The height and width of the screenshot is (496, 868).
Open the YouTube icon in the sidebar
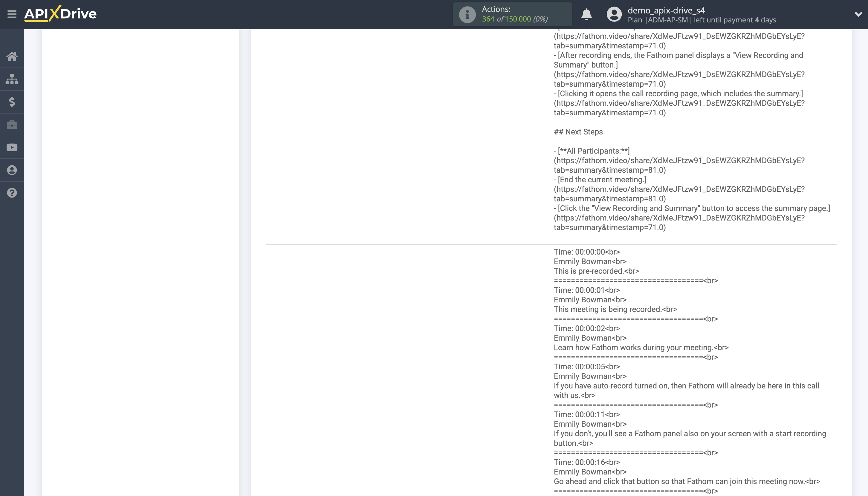12,147
